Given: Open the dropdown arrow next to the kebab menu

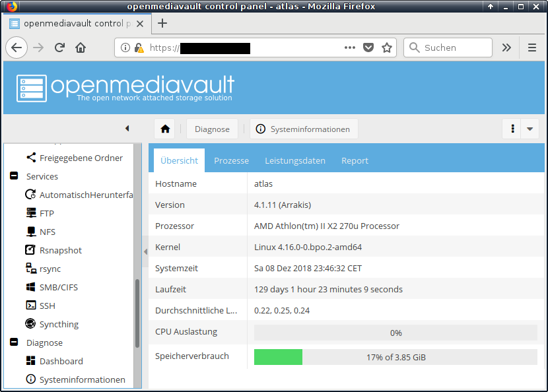Looking at the screenshot, I should click(x=530, y=129).
